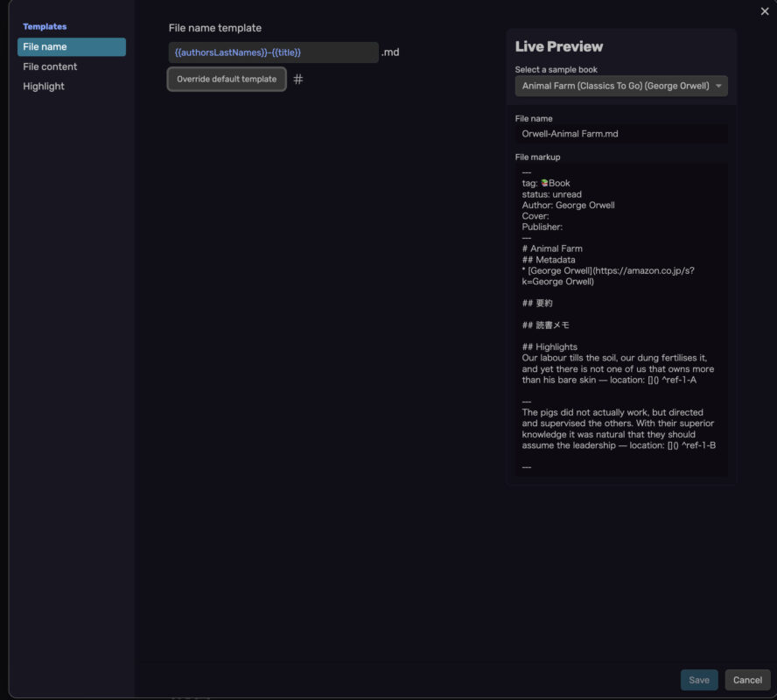Viewport: 777px width, 700px height.
Task: Click the Save button
Action: tap(699, 680)
